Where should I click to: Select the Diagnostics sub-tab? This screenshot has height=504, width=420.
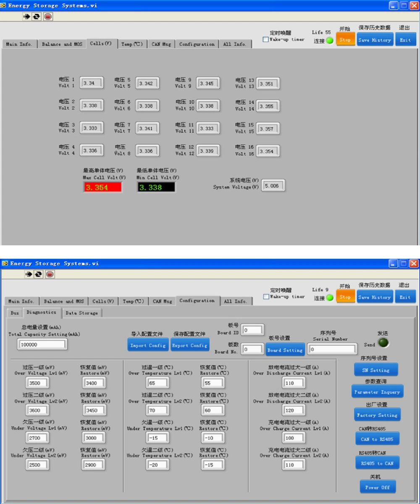click(41, 312)
